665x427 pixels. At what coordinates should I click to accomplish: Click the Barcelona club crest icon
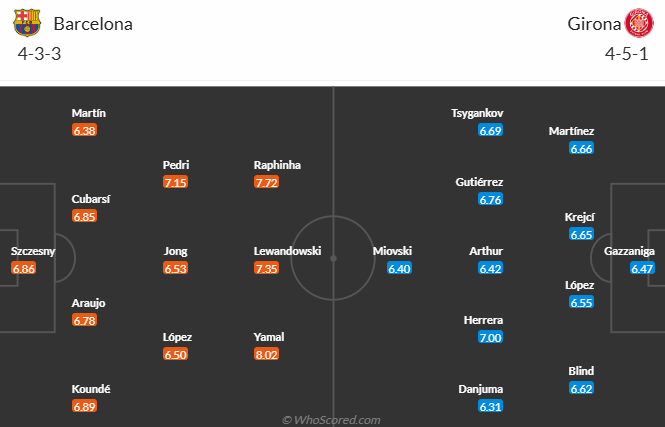pos(29,22)
